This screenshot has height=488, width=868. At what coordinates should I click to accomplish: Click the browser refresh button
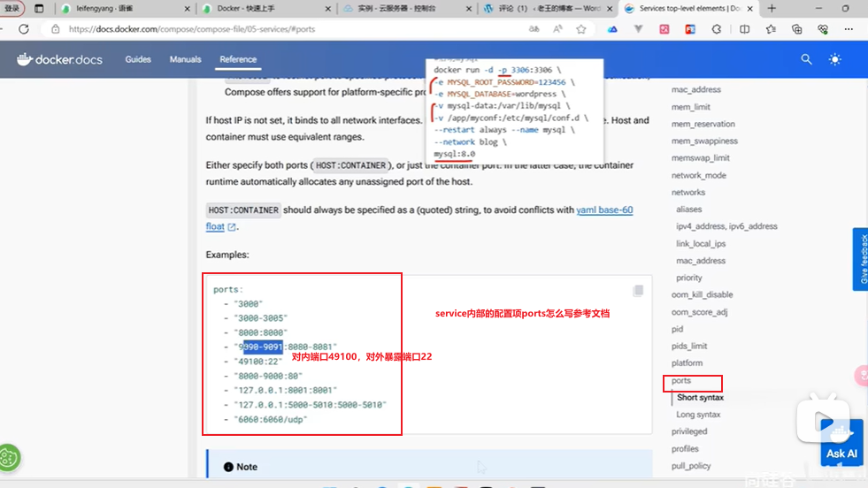[x=24, y=29]
